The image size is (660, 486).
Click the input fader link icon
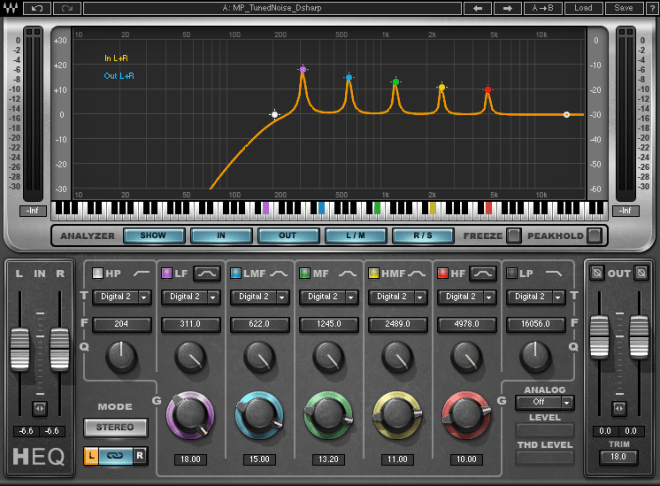(40, 408)
